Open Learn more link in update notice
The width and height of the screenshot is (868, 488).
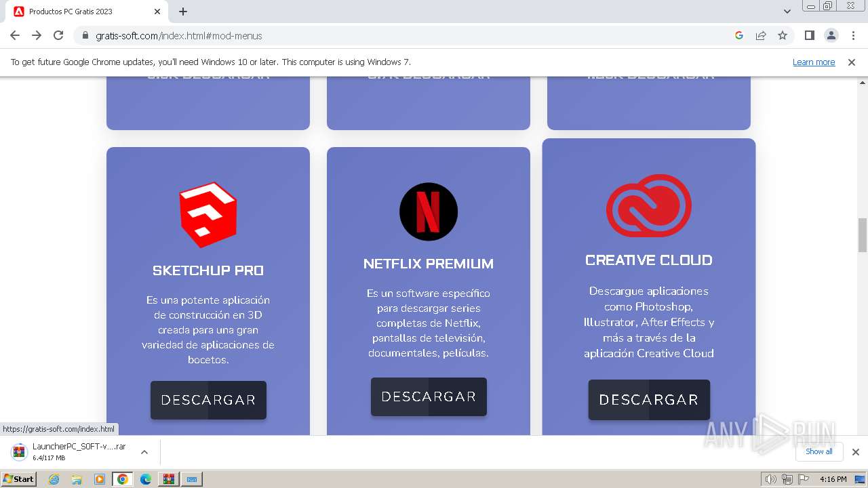(x=814, y=62)
